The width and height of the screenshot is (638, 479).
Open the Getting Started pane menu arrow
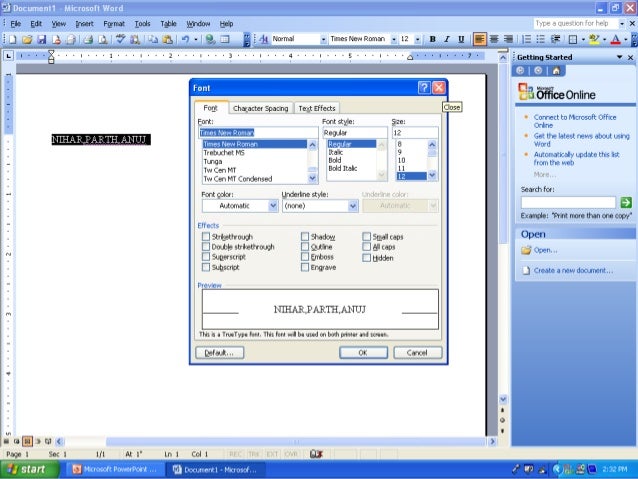click(619, 57)
